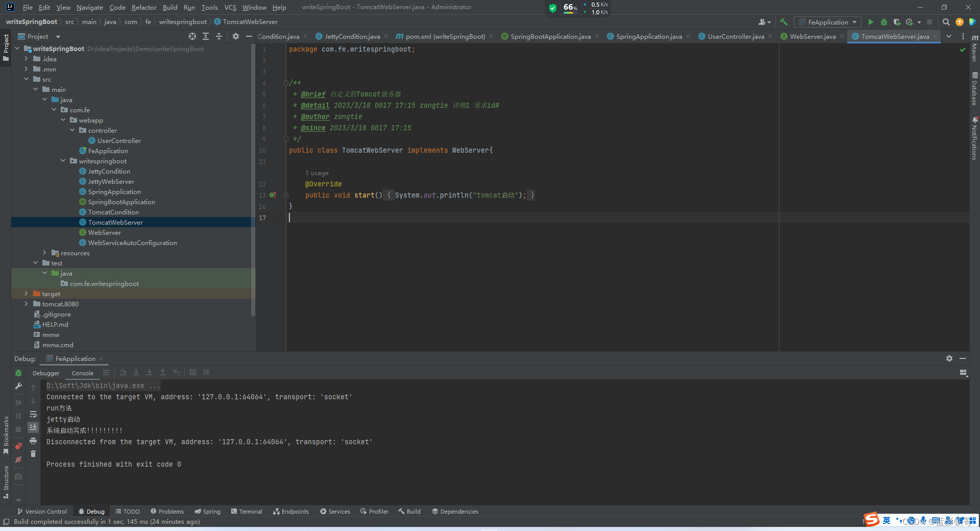Open FeApplication run configuration dropdown
Screen dimensions: 980x531
pyautogui.click(x=827, y=22)
